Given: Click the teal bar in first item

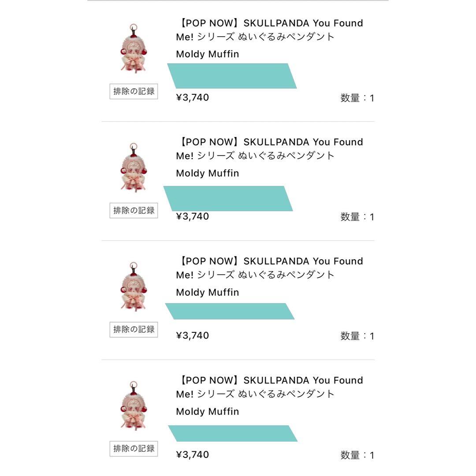Looking at the screenshot, I should (232, 76).
